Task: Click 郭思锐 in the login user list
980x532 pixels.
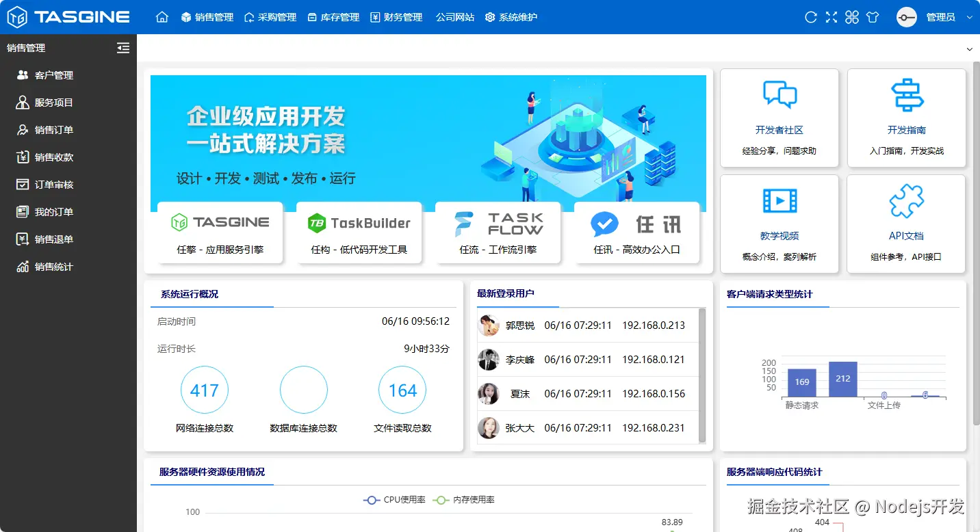Action: [519, 325]
